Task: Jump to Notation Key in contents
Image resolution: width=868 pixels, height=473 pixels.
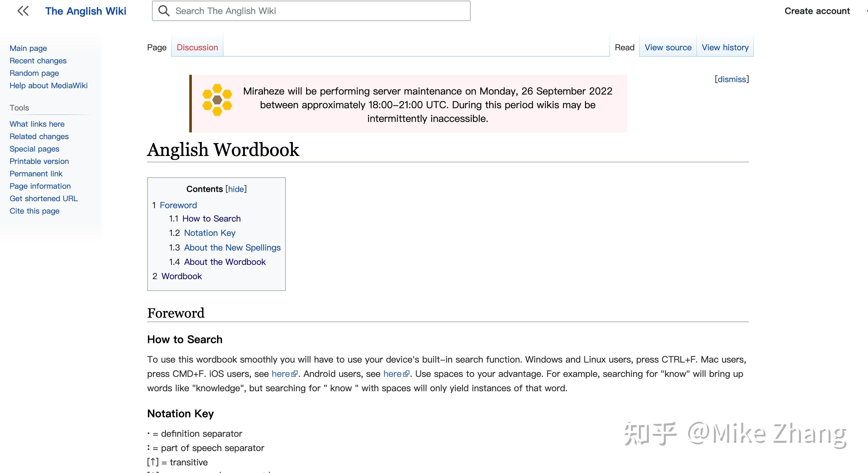Action: pos(209,233)
